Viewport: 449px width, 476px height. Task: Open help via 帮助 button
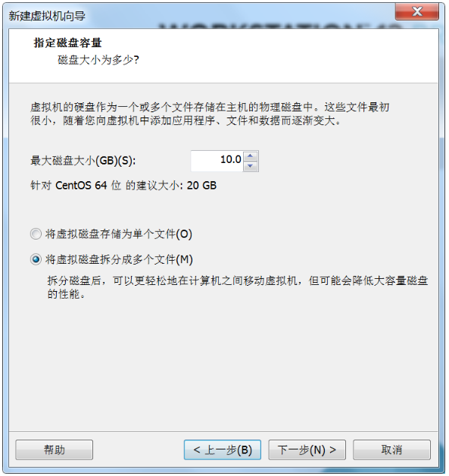tap(55, 449)
